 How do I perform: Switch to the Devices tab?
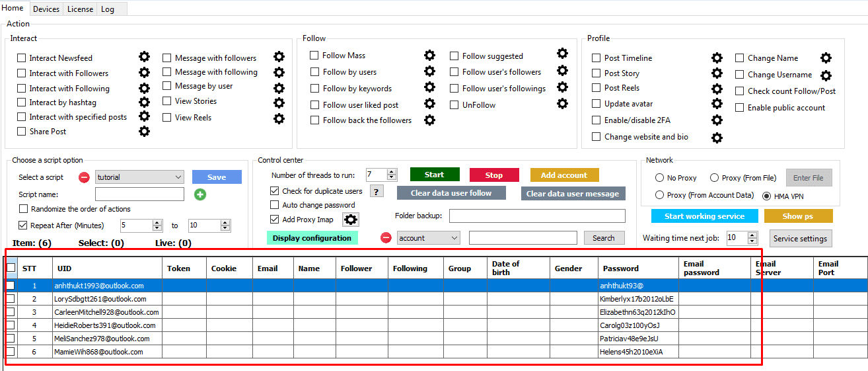click(46, 9)
